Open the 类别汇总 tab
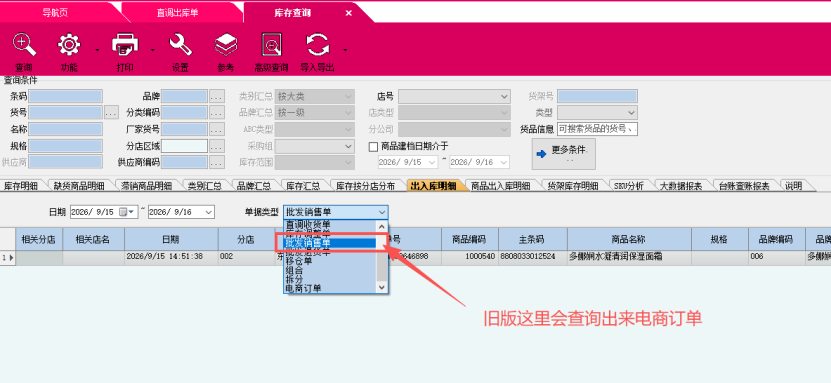This screenshot has height=383, width=831. pos(205,186)
